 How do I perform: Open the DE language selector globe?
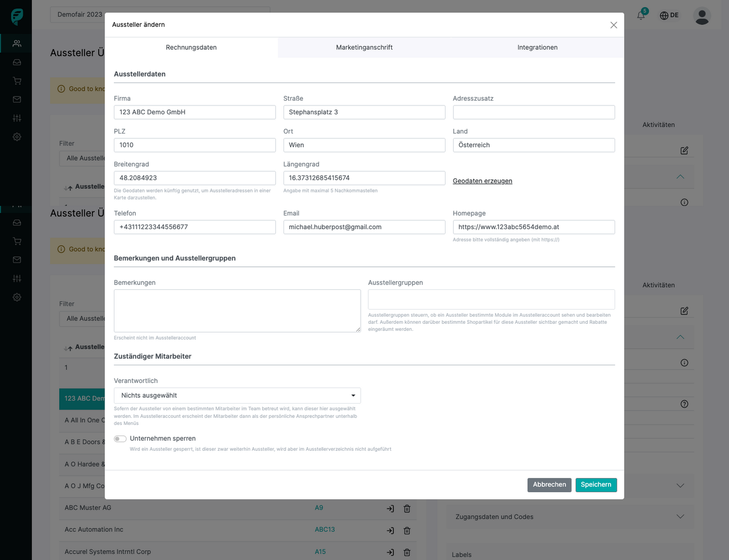point(669,15)
